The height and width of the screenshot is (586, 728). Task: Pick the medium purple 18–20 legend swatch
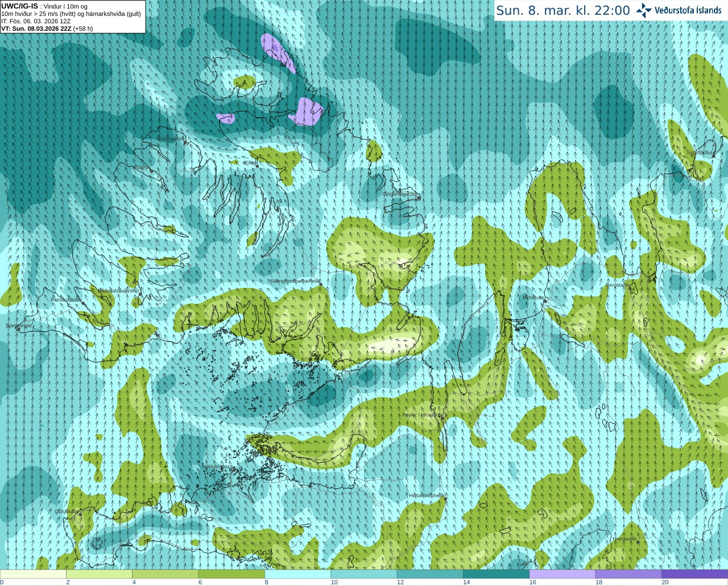628,574
